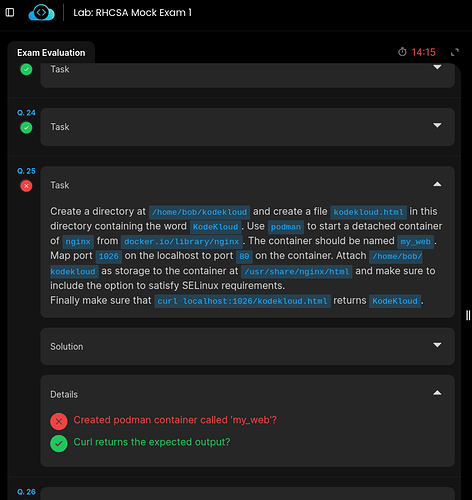Click the timer clock icon

click(x=402, y=52)
